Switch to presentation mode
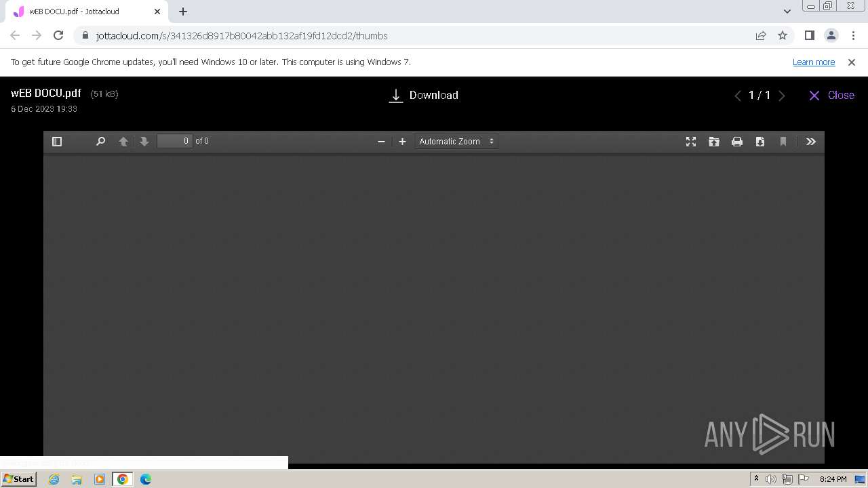The height and width of the screenshot is (488, 868). (x=691, y=141)
